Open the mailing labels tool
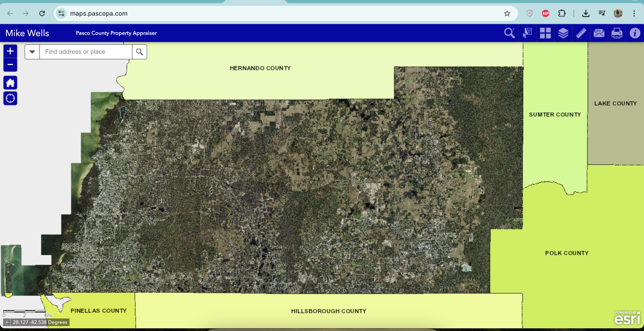Screen dimensions: 644x331 [599, 33]
